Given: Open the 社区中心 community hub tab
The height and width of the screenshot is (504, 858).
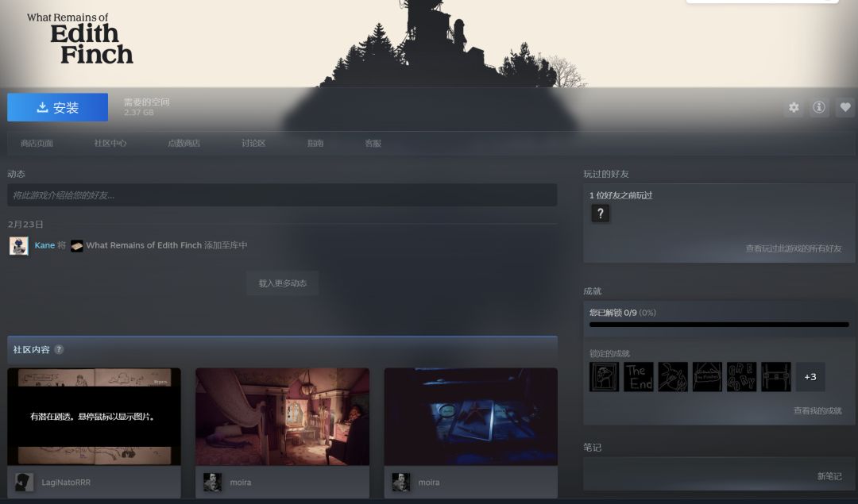Looking at the screenshot, I should [110, 143].
